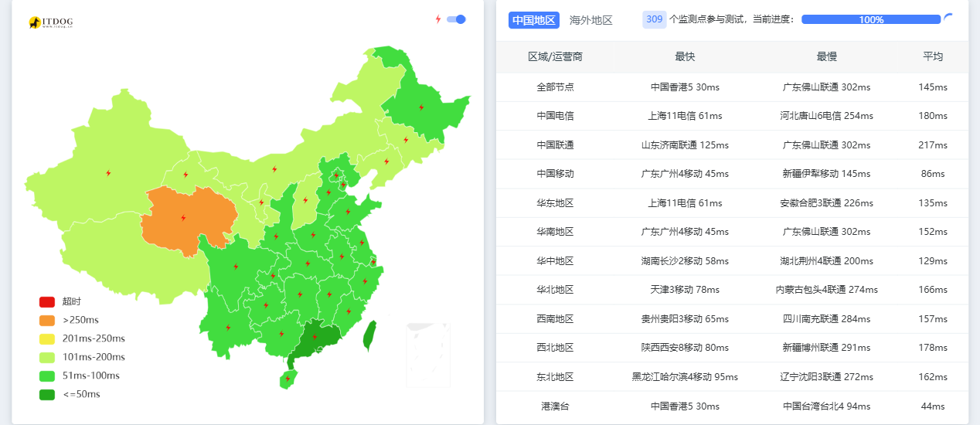Viewport: 980px width, 425px height.
Task: Select the 中国电信 row label
Action: point(555,116)
